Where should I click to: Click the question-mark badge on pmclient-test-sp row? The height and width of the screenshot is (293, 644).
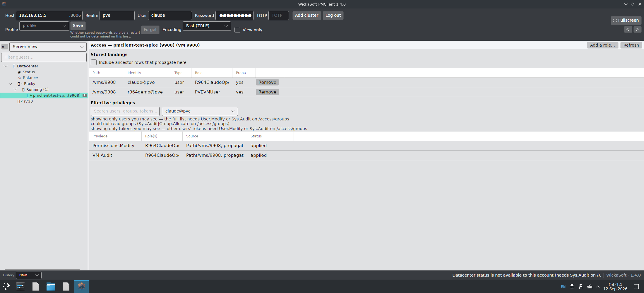click(85, 96)
